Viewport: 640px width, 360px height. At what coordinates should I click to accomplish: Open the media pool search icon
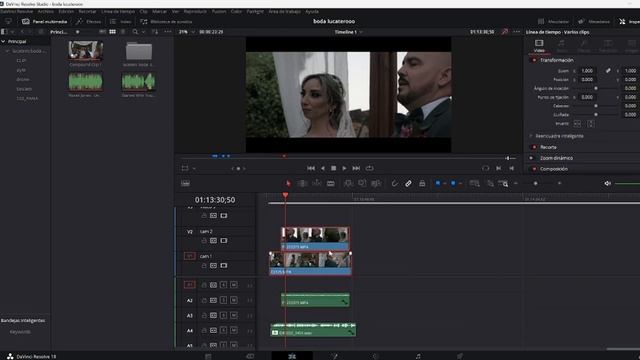pyautogui.click(x=135, y=32)
